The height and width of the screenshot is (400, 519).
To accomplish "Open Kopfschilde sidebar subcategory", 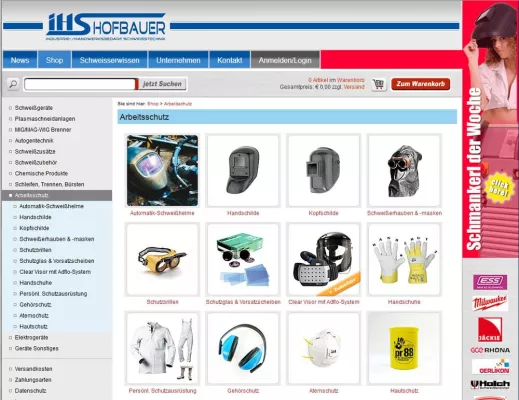I will [x=34, y=228].
